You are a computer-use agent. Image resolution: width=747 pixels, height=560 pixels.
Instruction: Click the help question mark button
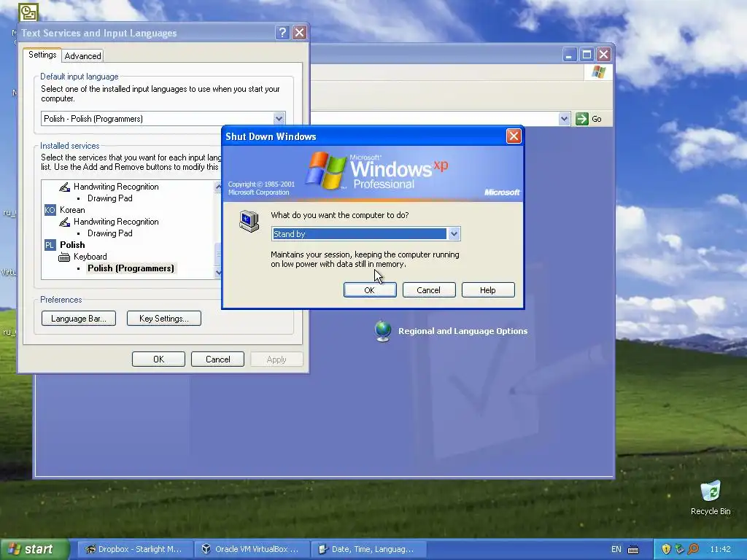coord(282,32)
